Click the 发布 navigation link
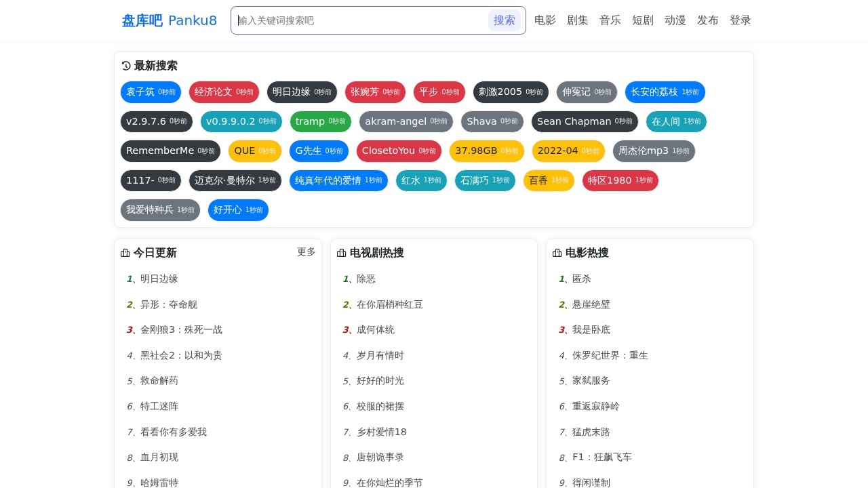Screen dimensions: 868x488 (708, 20)
